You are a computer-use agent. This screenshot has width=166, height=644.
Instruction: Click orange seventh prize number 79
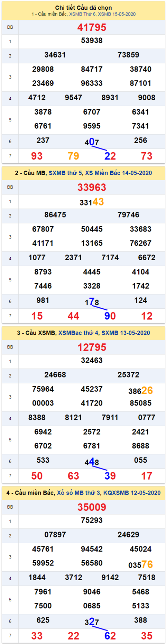[73, 156]
